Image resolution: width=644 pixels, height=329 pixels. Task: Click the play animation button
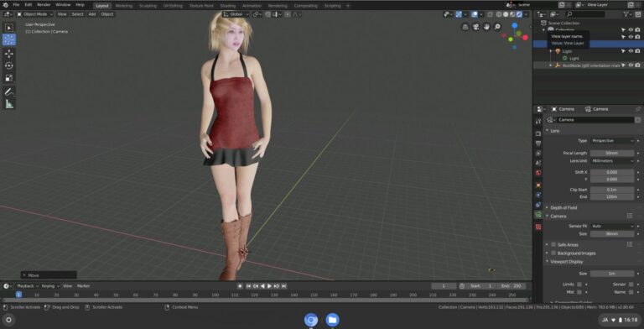269,286
